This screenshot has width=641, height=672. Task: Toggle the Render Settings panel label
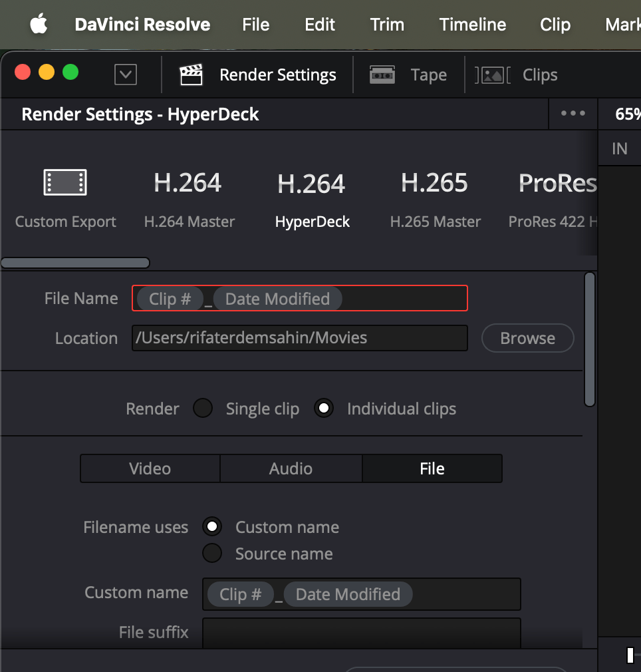point(277,75)
